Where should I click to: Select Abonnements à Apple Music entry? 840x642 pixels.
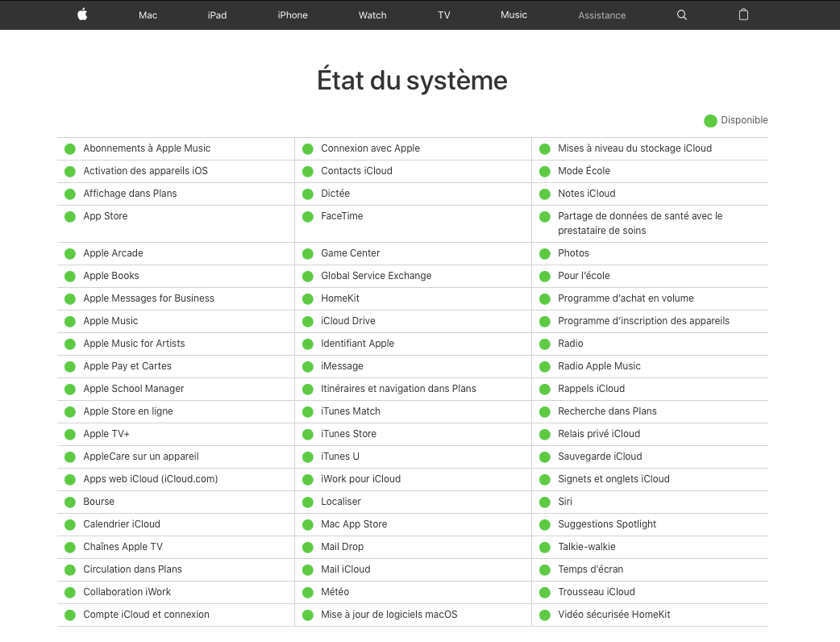point(147,148)
